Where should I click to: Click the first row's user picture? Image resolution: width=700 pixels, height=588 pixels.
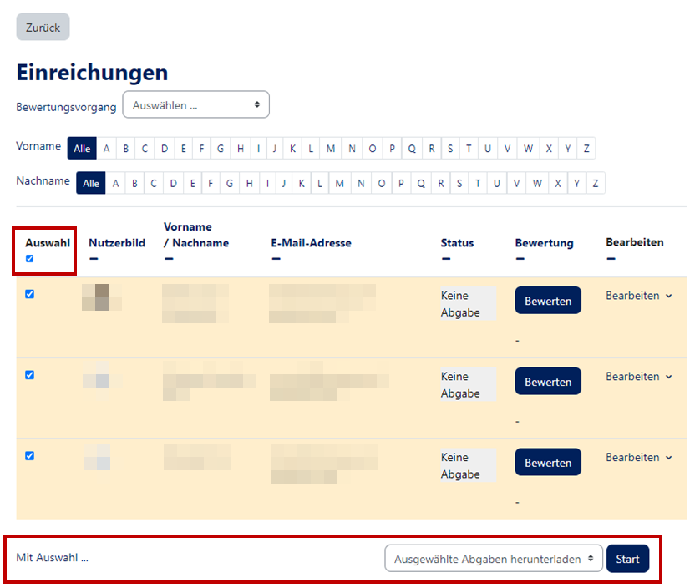pos(101,297)
